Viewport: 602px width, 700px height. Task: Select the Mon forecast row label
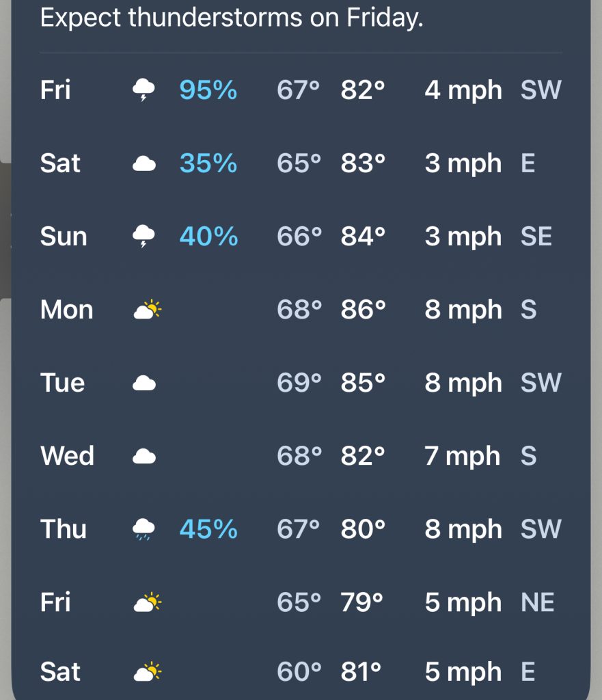click(66, 310)
